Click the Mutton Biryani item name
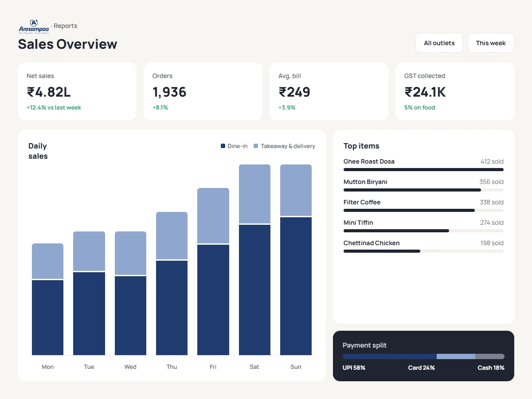The image size is (532, 399). [x=365, y=182]
